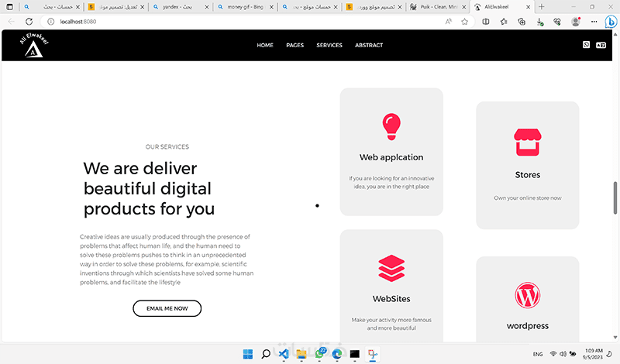
Task: Open Snipping Tool from taskbar
Action: point(373,354)
